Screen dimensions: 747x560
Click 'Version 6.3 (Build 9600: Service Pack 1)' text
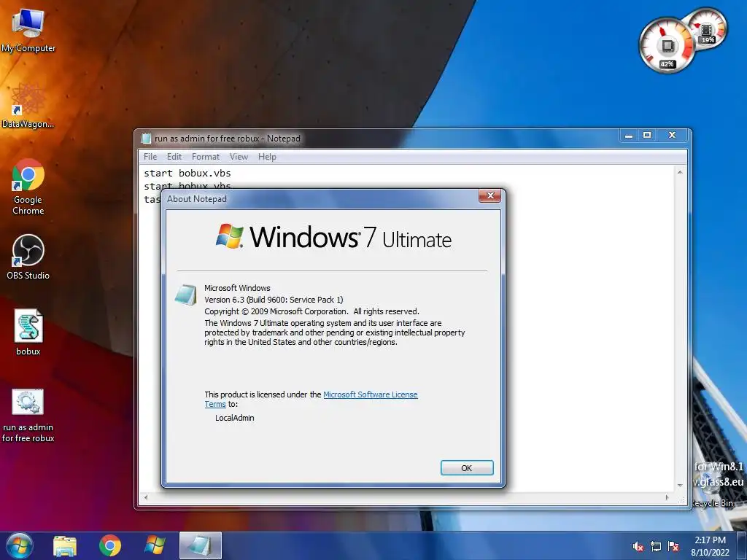[x=274, y=300]
